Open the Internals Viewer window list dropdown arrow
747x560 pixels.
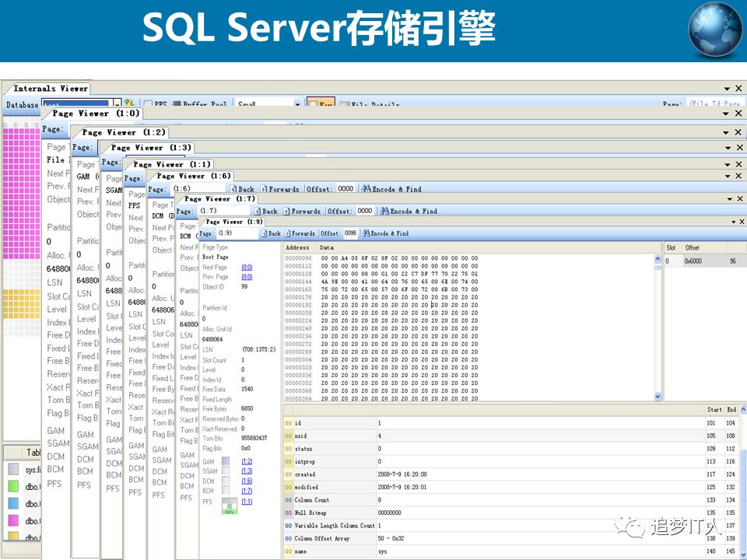728,89
